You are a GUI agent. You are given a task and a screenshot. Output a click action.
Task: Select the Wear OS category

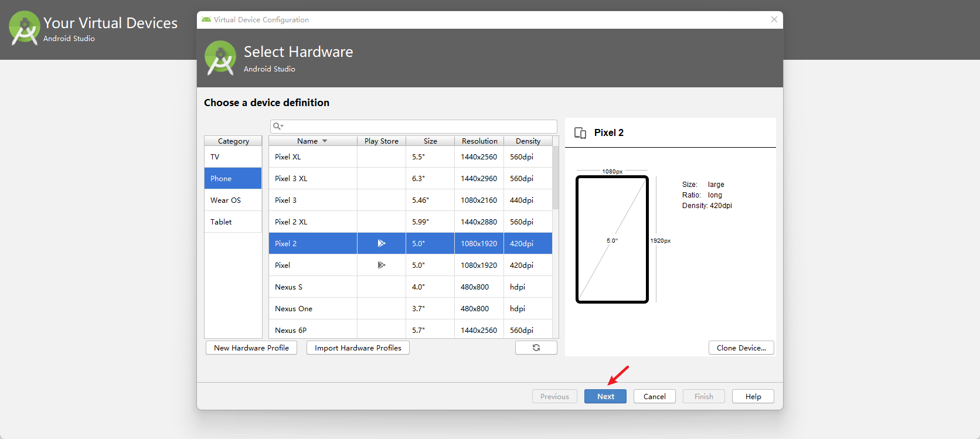tap(233, 200)
